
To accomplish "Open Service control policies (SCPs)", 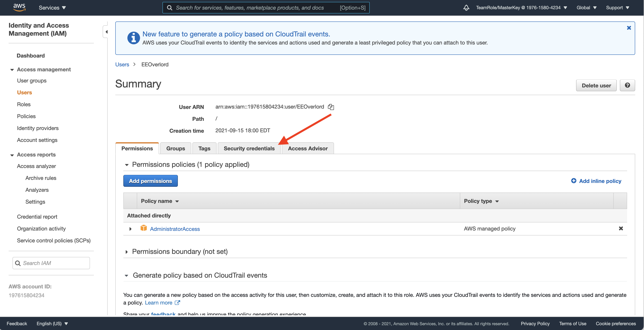I will pos(54,241).
